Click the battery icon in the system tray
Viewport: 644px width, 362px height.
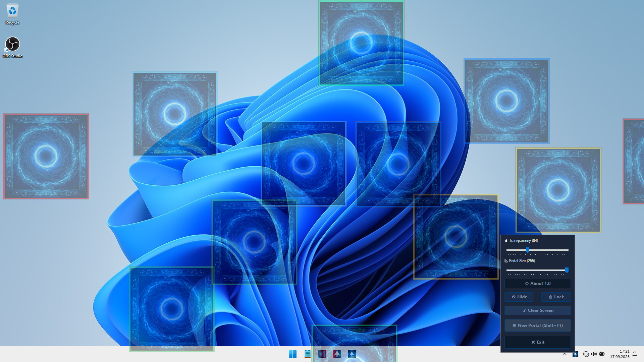click(602, 354)
